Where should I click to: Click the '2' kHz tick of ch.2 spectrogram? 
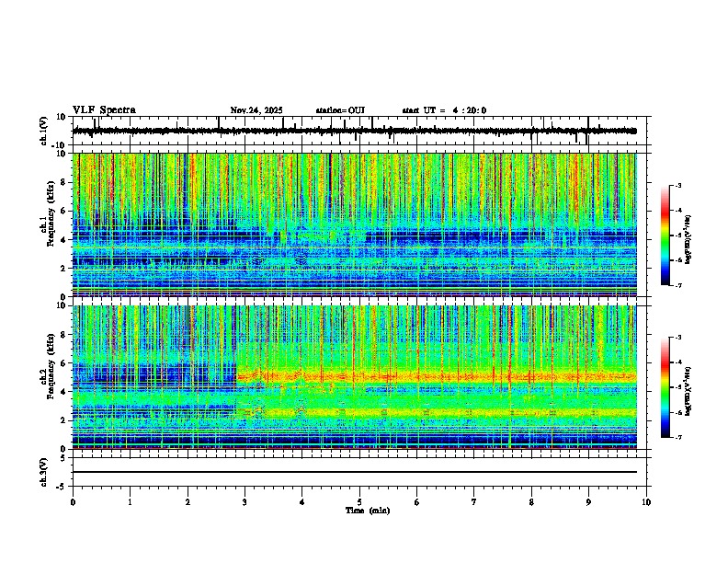[64, 420]
